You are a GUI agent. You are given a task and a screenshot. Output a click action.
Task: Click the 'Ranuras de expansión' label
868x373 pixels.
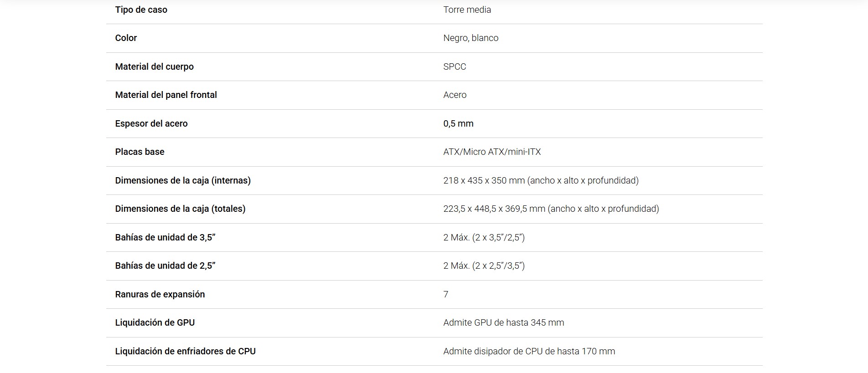160,294
